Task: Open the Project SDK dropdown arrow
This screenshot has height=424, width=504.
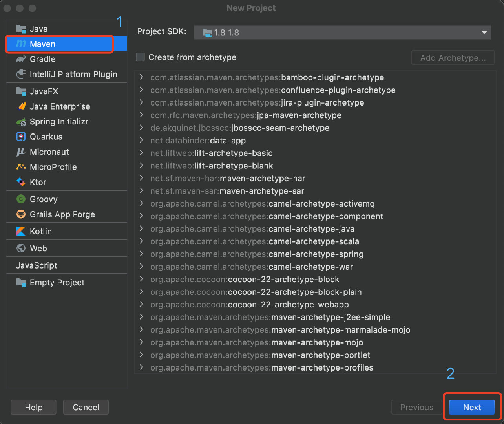Action: 484,33
